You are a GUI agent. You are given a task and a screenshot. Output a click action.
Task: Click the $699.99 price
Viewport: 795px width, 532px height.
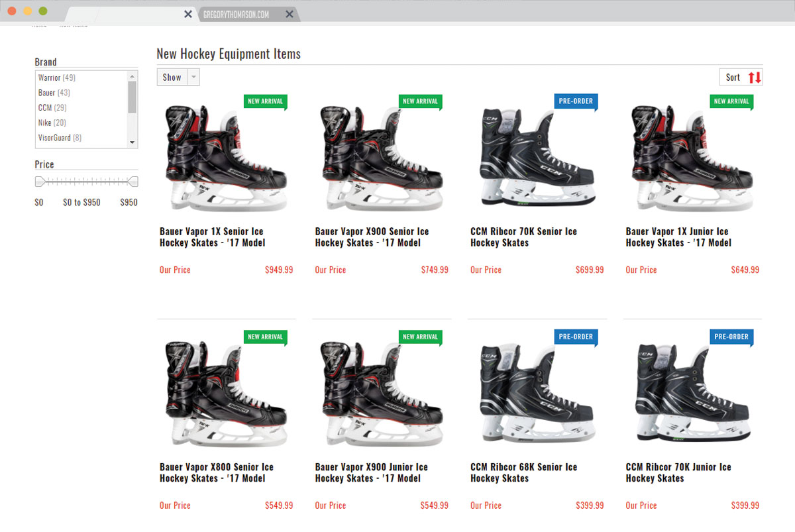coord(590,270)
